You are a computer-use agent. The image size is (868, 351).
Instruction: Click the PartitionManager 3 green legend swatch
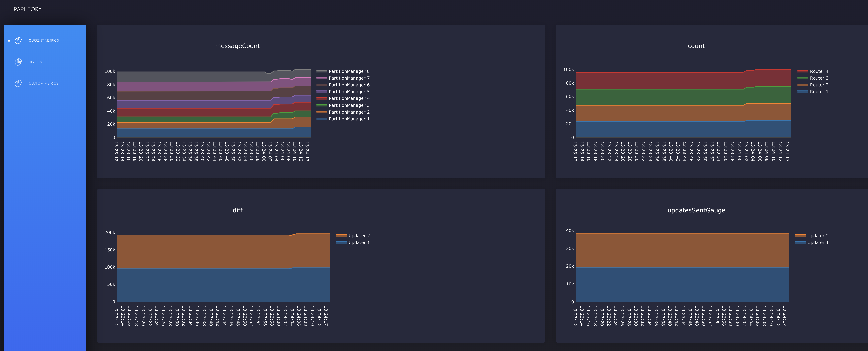point(321,105)
